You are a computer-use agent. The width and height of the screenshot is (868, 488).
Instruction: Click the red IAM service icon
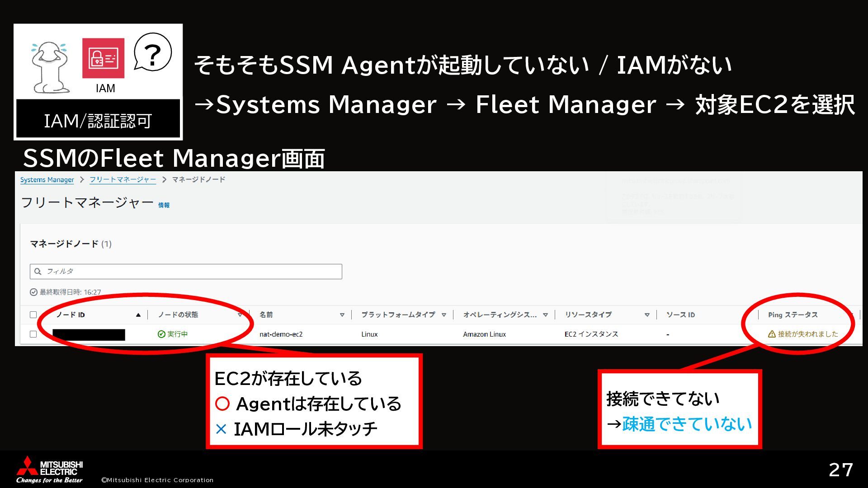click(103, 58)
